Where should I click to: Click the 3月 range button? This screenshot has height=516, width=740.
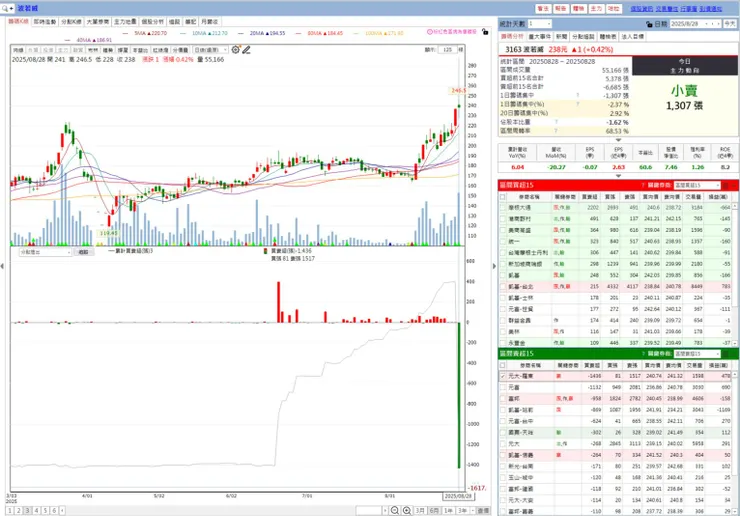pos(420,510)
